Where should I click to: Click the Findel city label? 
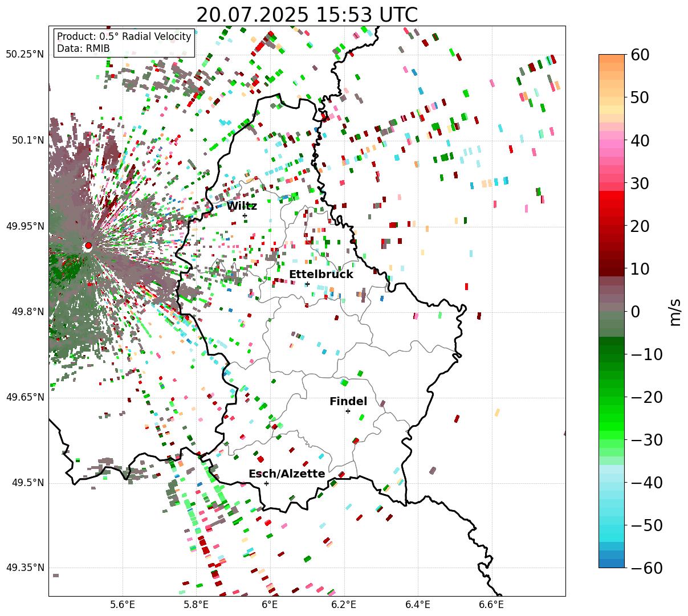(348, 402)
